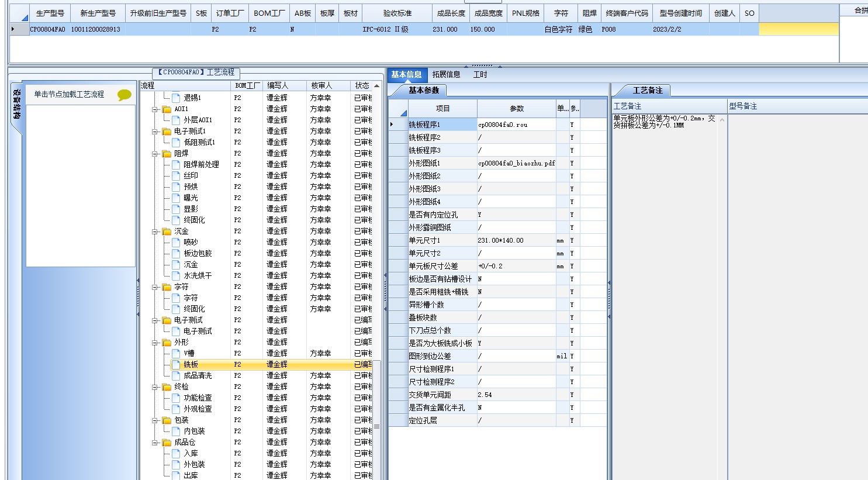
Task: Click the document icon of 丝印
Action: pyautogui.click(x=176, y=175)
